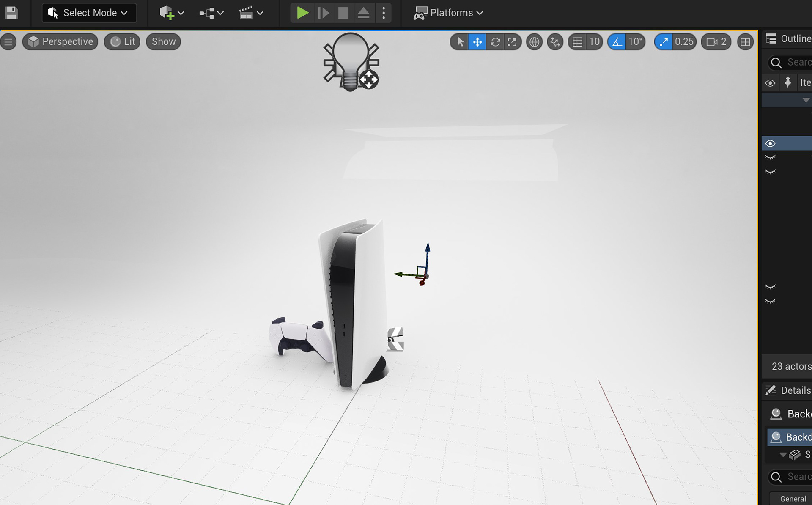Show the first hidden actor below selection
Image resolution: width=812 pixels, height=505 pixels.
point(770,157)
